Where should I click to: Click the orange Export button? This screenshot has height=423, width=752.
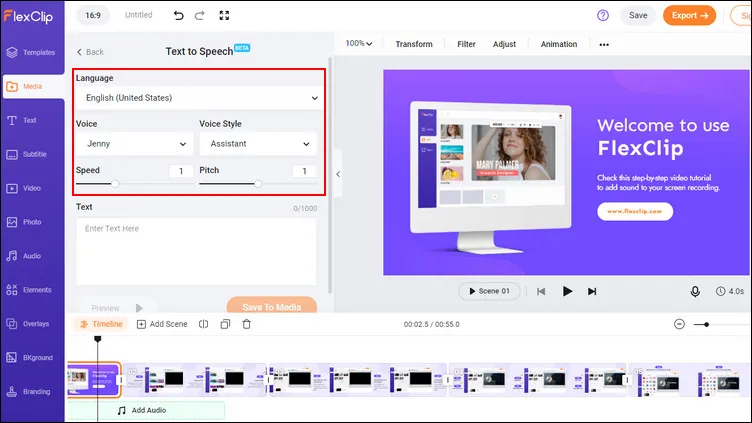pos(689,15)
